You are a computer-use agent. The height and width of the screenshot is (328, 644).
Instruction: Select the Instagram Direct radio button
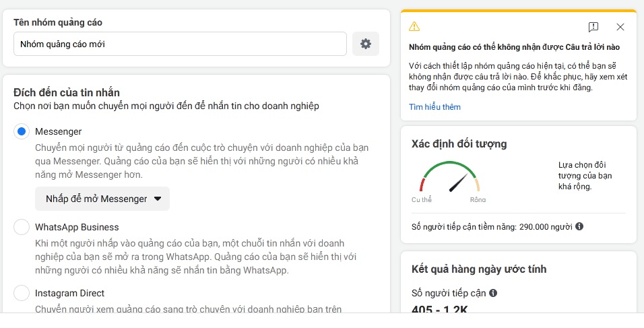click(22, 293)
